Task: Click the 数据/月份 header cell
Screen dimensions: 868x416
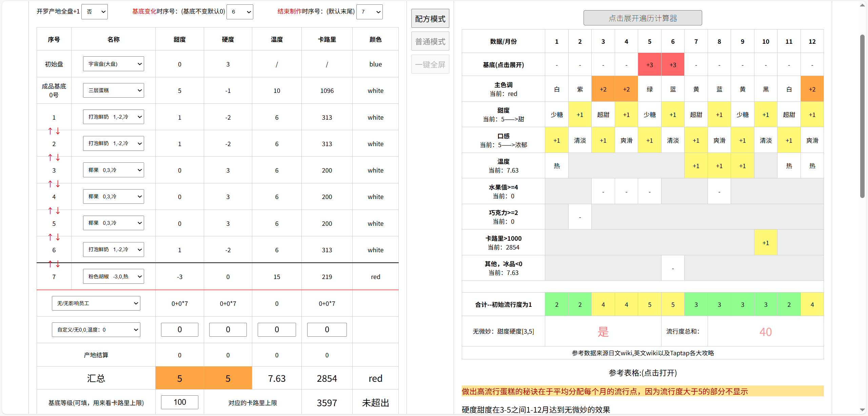Action: coord(503,41)
